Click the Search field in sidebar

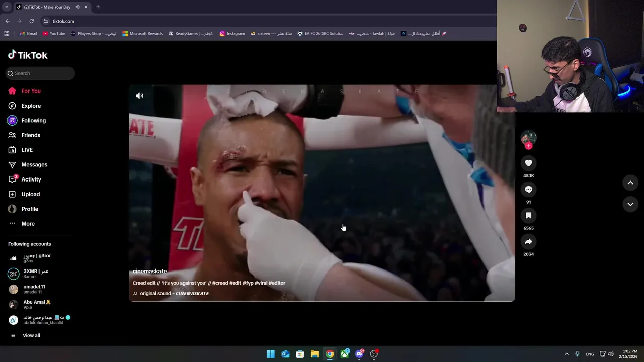[x=40, y=73]
